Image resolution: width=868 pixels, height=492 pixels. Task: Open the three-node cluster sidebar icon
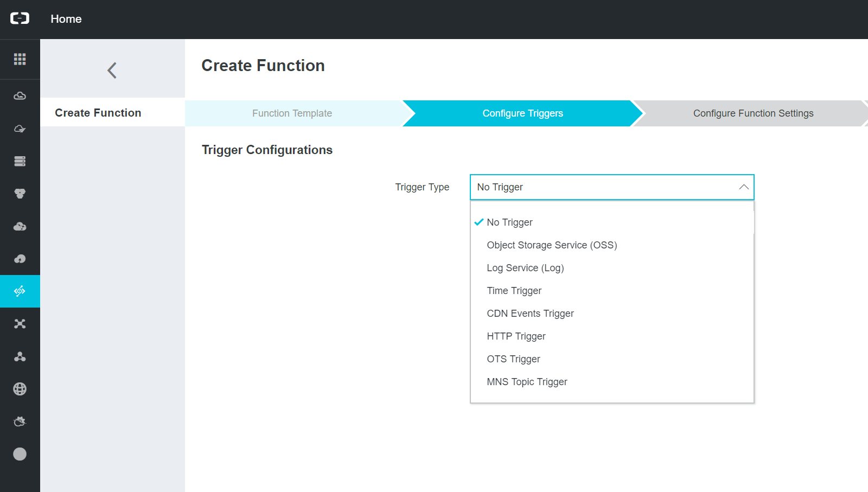(x=20, y=356)
